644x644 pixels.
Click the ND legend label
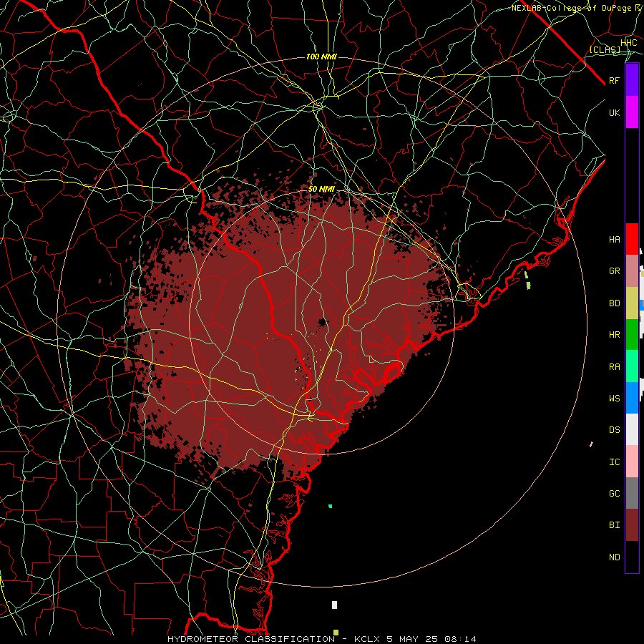[615, 557]
